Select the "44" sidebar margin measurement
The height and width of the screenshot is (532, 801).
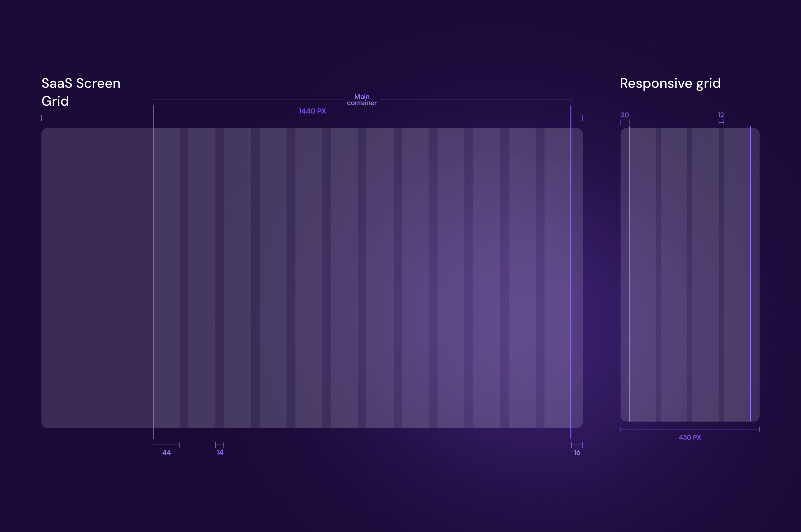tap(166, 452)
